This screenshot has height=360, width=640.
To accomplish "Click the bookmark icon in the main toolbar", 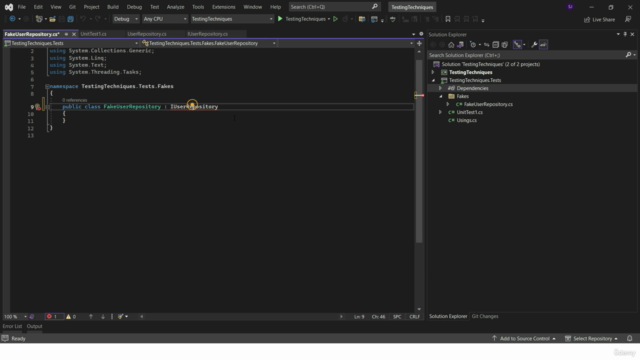I will 448,19.
